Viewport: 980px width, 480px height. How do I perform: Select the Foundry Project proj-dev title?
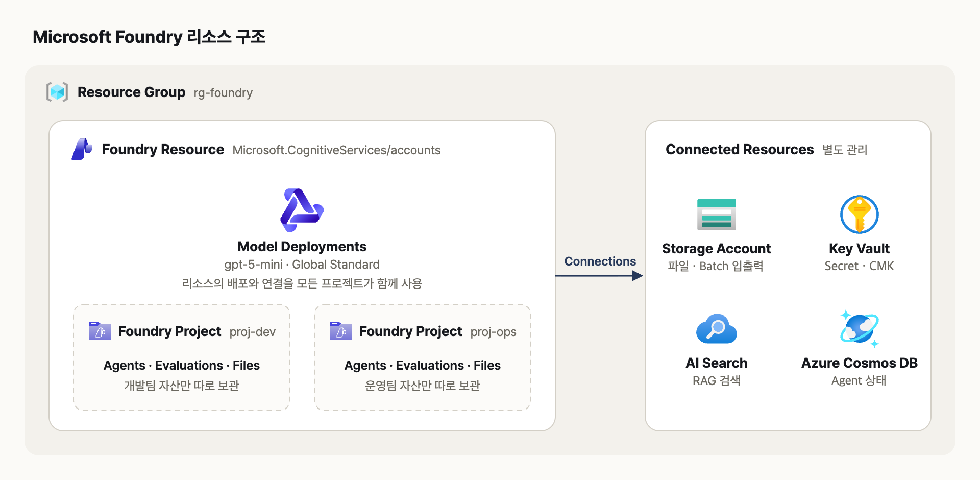point(197,331)
